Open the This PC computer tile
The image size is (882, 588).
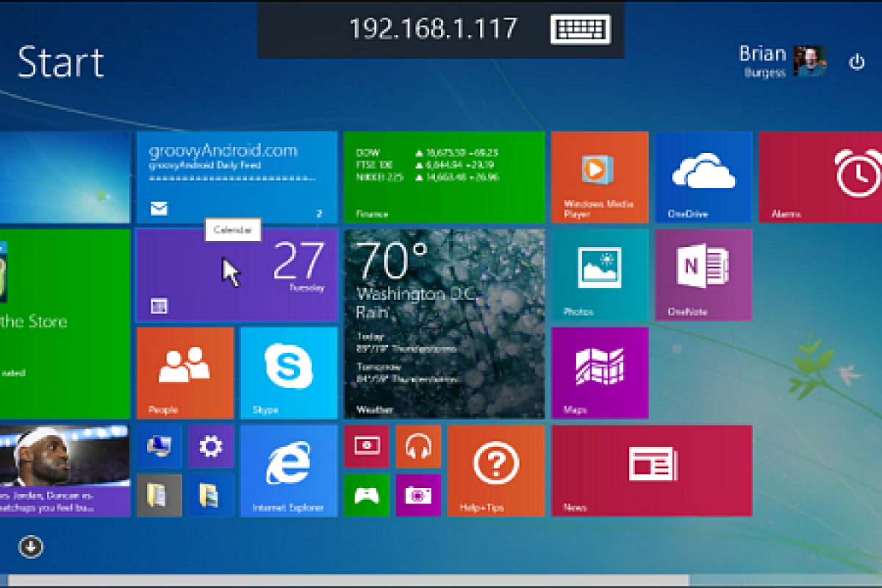pyautogui.click(x=159, y=446)
